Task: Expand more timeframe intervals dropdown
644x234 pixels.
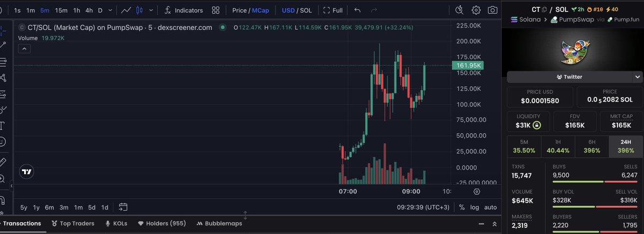Action: (x=111, y=10)
